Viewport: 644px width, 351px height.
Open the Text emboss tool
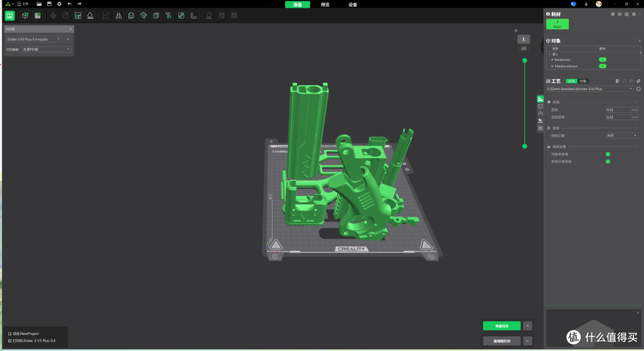tap(168, 16)
